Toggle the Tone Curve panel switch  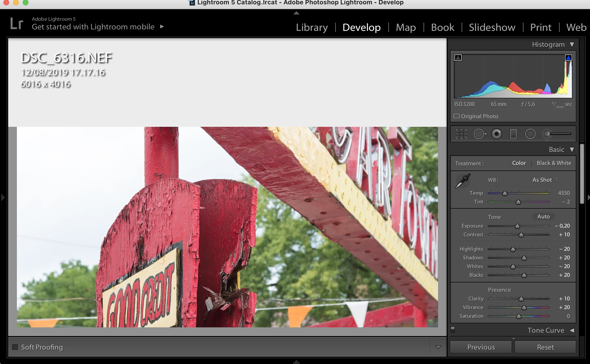click(x=453, y=329)
